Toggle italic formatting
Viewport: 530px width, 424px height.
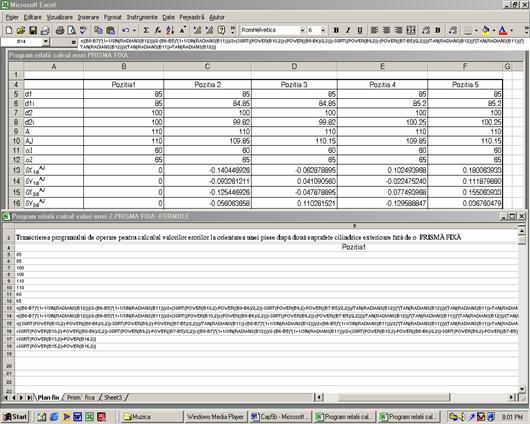point(348,30)
